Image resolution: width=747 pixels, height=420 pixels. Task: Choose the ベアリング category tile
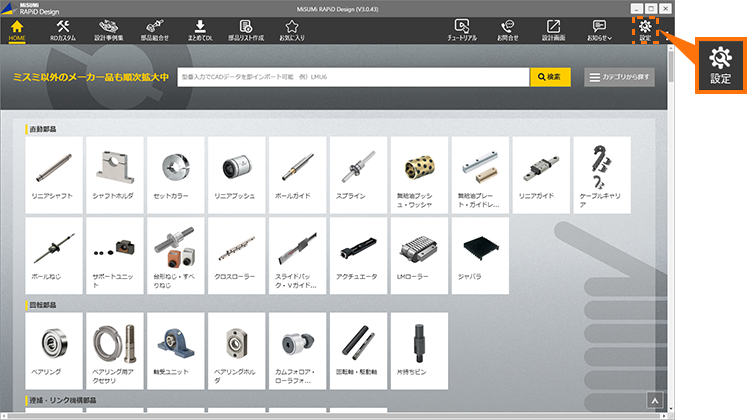(54, 347)
